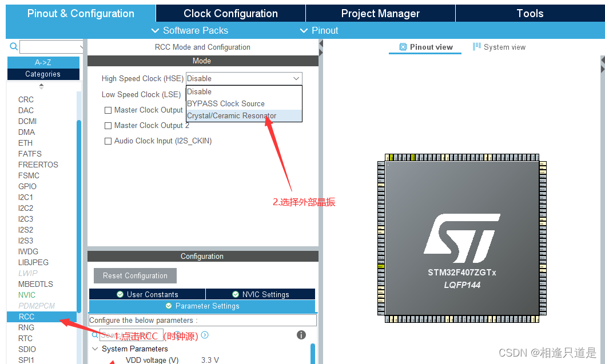
Task: Click the Pinout view chip icon
Action: coord(403,47)
